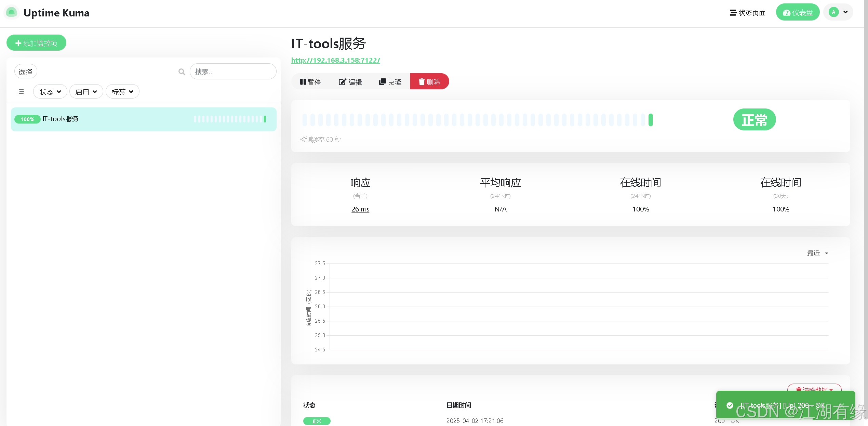The width and height of the screenshot is (868, 426).
Task: Go to the 仪表盘 dashboard tab
Action: pos(797,13)
